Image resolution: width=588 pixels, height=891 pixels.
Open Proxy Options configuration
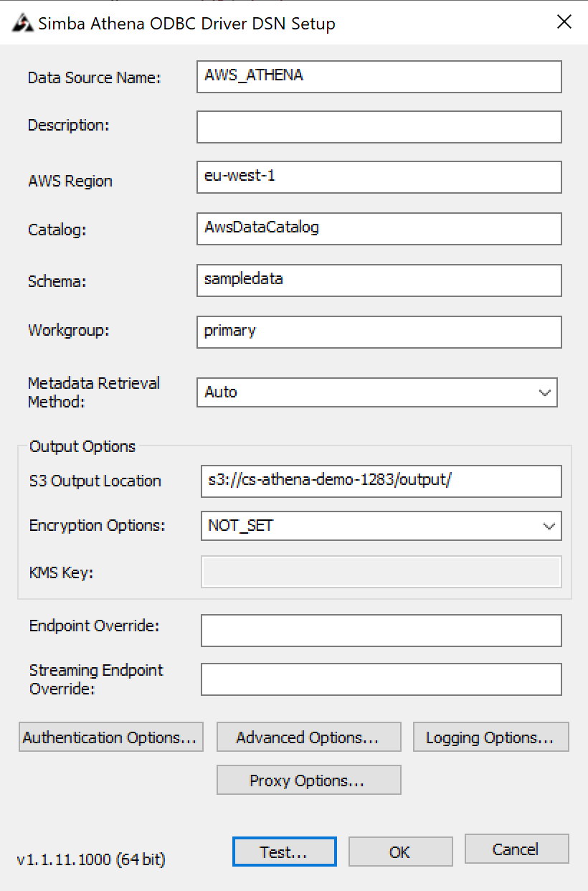tap(308, 781)
